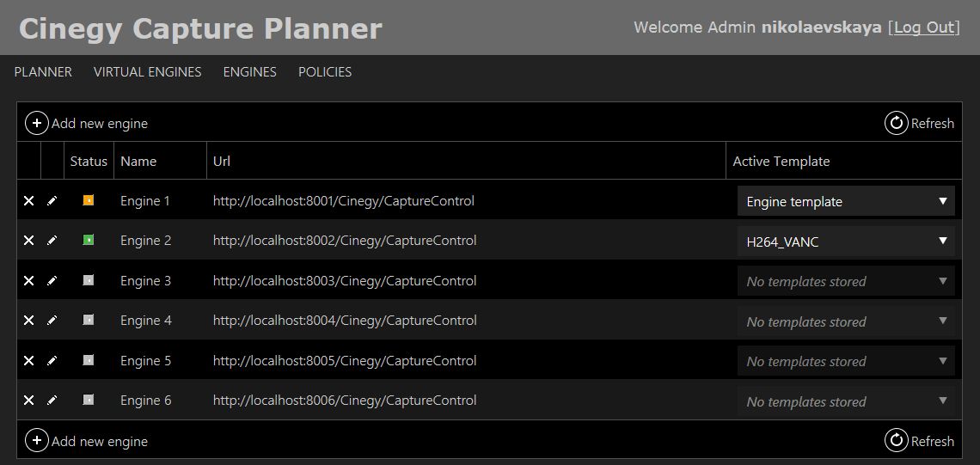
Task: Click the gray status icon of Engine 5
Action: point(89,360)
